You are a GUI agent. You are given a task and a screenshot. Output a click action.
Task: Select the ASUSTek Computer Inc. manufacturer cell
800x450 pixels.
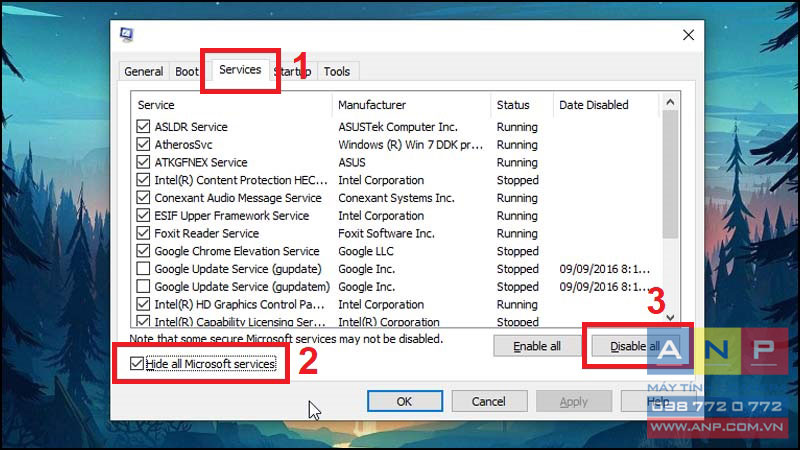pos(398,127)
